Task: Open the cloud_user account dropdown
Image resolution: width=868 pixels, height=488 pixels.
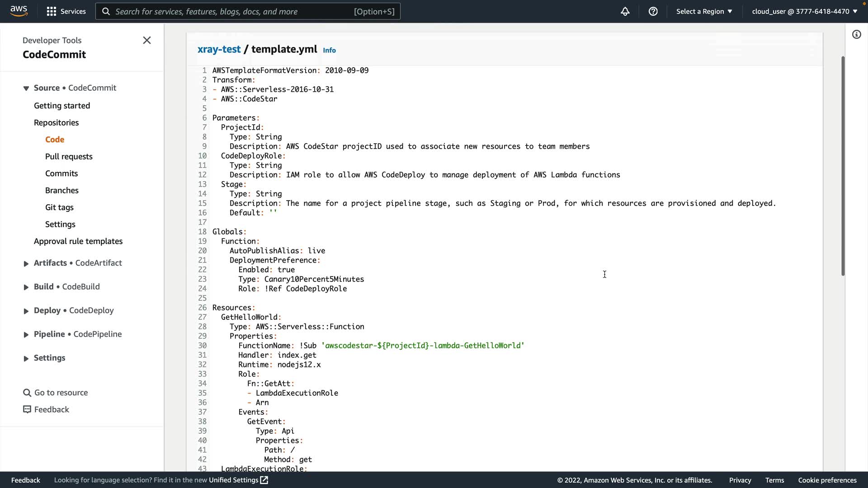Action: click(804, 11)
